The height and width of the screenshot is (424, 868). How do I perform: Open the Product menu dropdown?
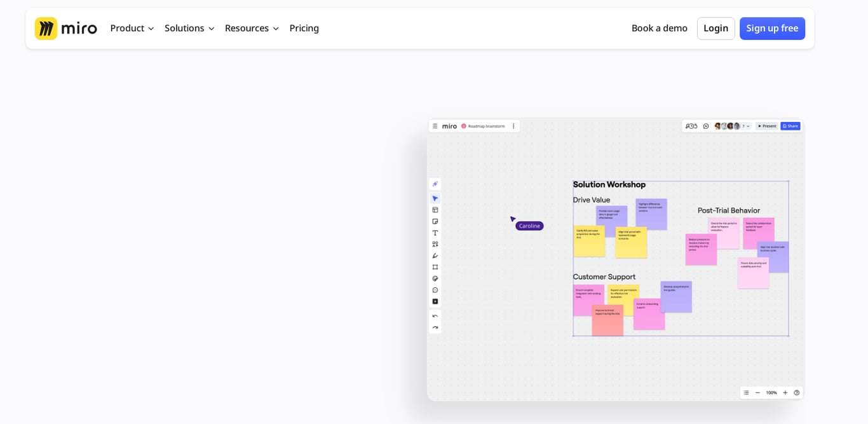tap(132, 28)
